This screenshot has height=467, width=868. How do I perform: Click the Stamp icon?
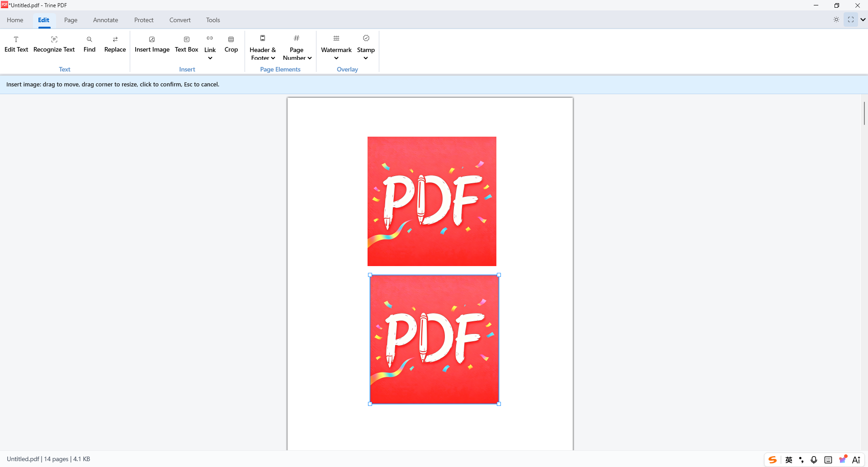point(366,38)
